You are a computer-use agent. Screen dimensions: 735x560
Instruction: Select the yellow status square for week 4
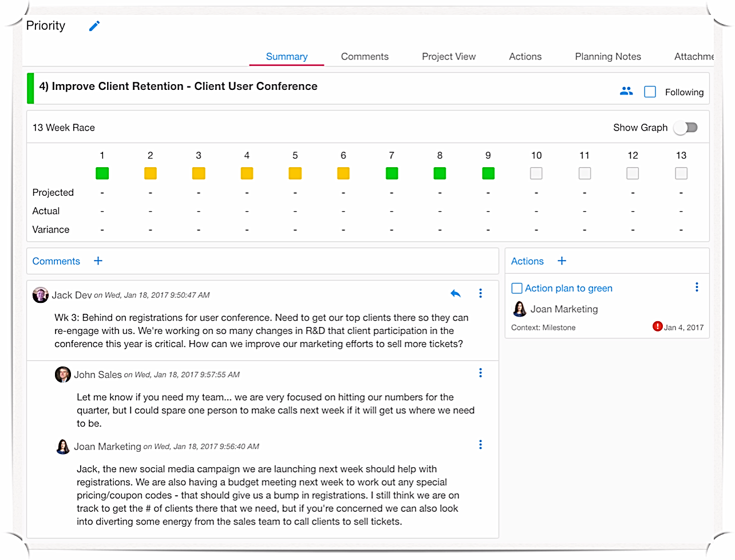point(247,173)
